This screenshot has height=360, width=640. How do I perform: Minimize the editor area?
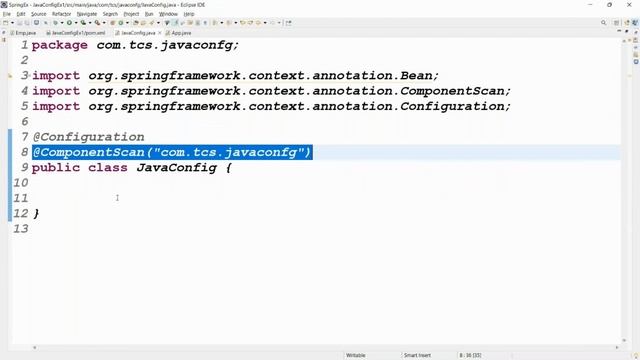[x=619, y=31]
